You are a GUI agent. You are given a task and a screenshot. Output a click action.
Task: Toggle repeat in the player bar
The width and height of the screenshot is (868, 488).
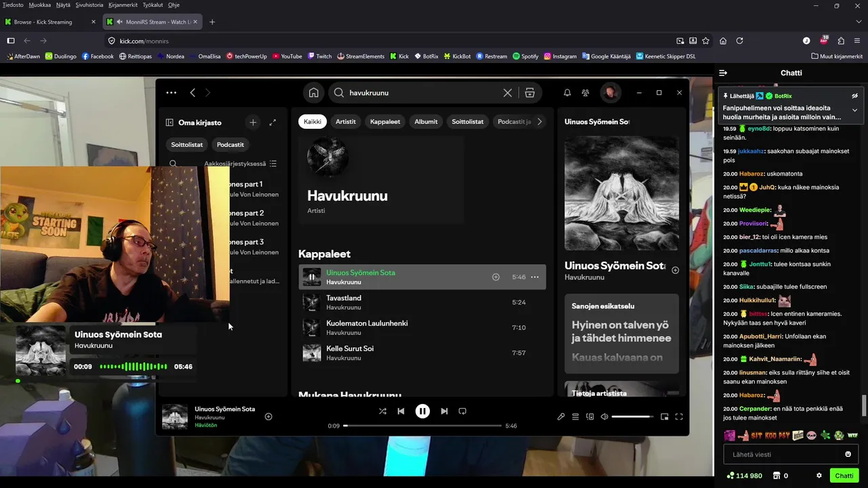point(462,411)
